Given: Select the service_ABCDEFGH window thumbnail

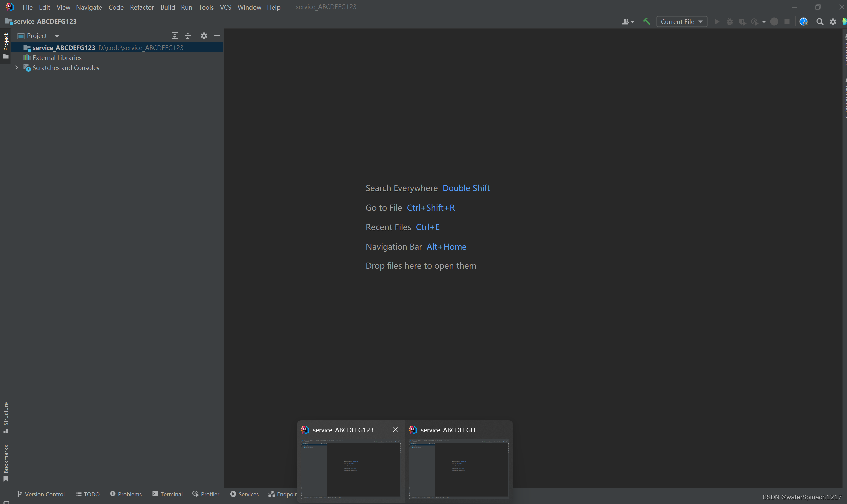Looking at the screenshot, I should tap(458, 468).
